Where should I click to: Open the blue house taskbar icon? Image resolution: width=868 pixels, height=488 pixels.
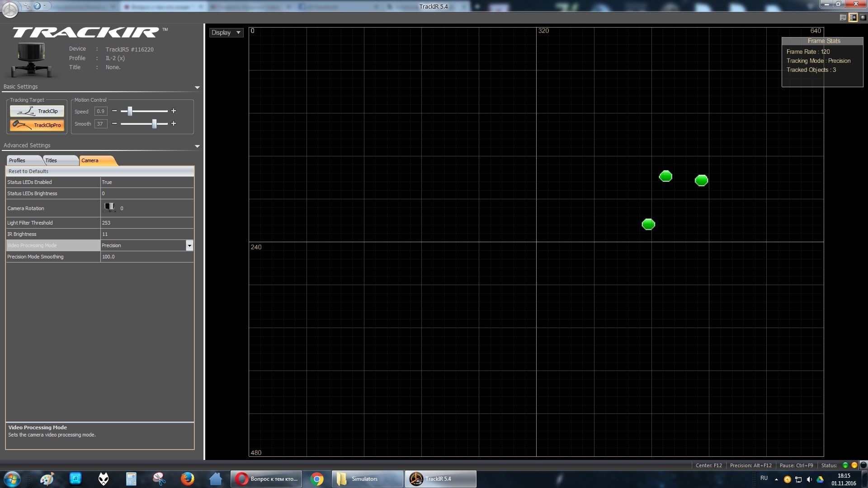click(x=216, y=479)
